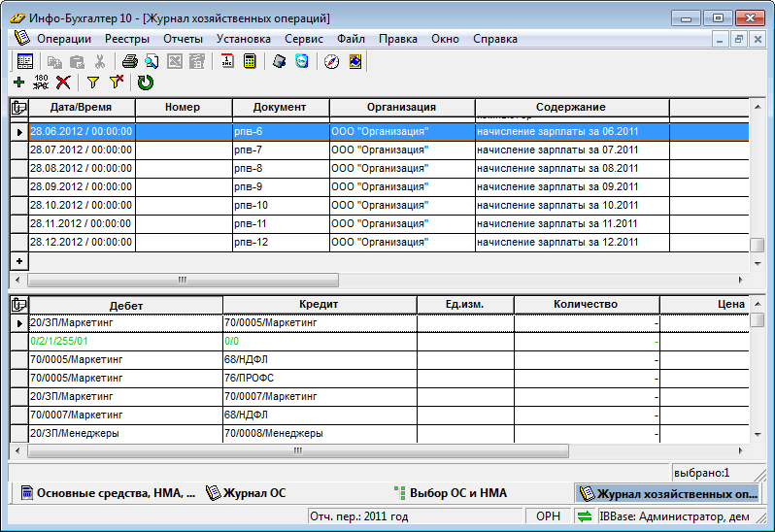Click the Документ column header
This screenshot has width=775, height=532.
tap(280, 107)
